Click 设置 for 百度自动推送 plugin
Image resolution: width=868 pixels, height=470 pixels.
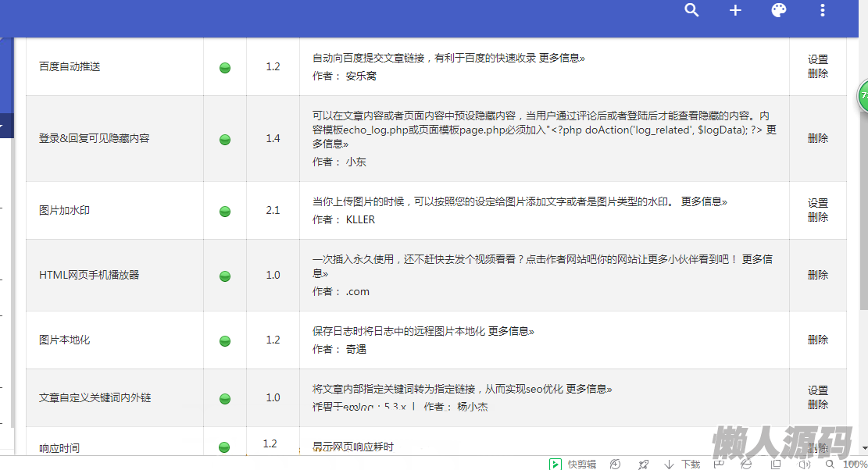click(818, 59)
